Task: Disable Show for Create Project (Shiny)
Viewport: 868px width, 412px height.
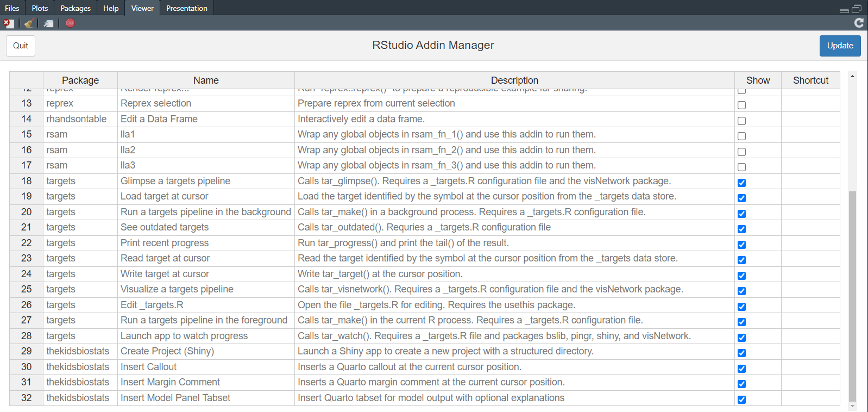Action: [741, 353]
